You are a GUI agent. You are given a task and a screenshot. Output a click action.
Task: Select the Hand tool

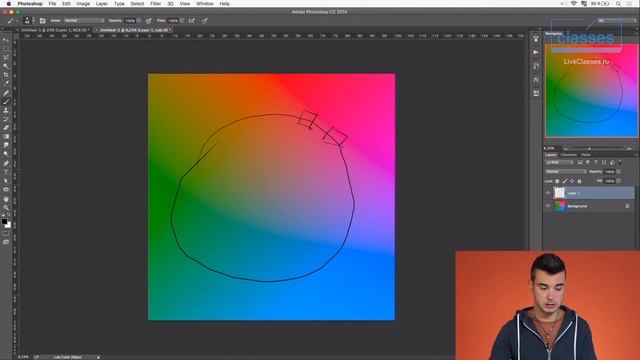click(6, 199)
